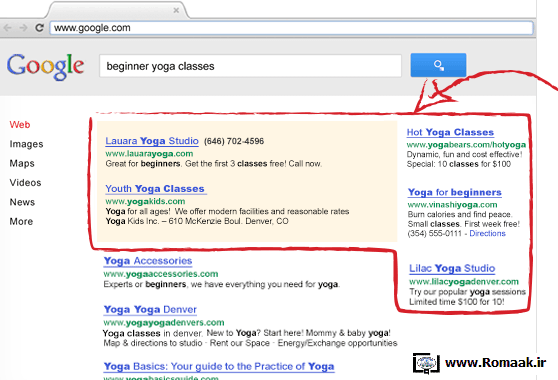
Task: Click the browser forward arrow
Action: coord(23,28)
